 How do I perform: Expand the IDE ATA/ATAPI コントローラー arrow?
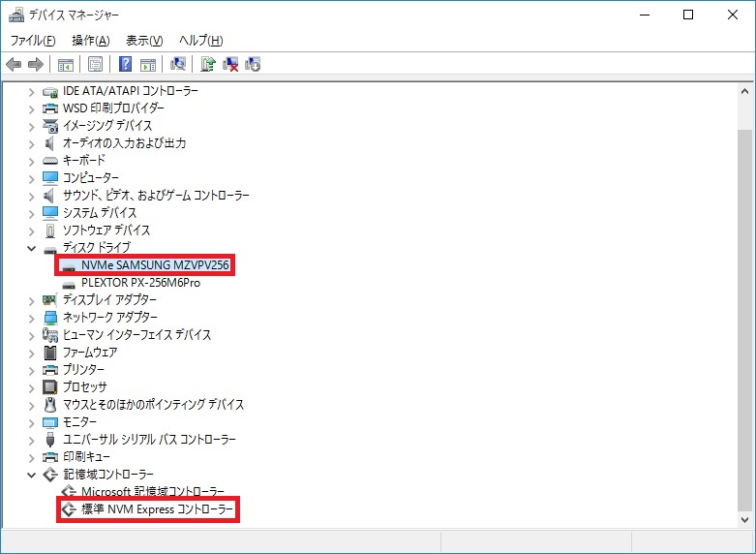(31, 92)
